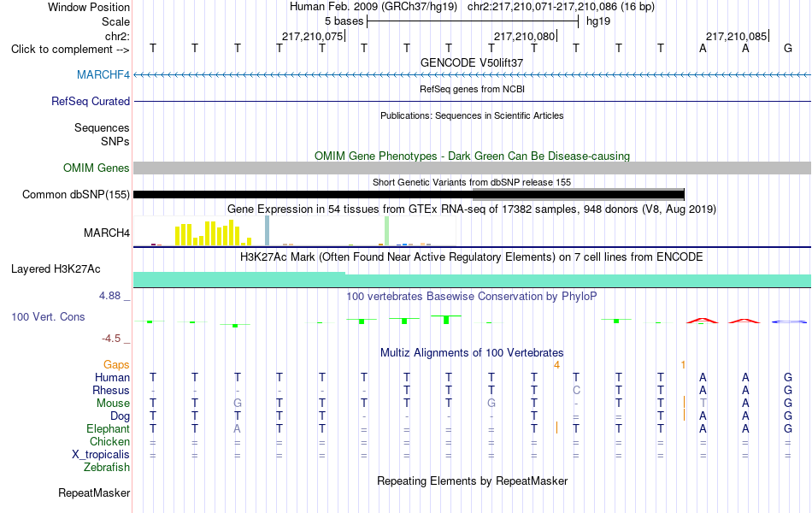Click Repeating Elements by RepeatMasker title
812x513 pixels.
click(472, 481)
